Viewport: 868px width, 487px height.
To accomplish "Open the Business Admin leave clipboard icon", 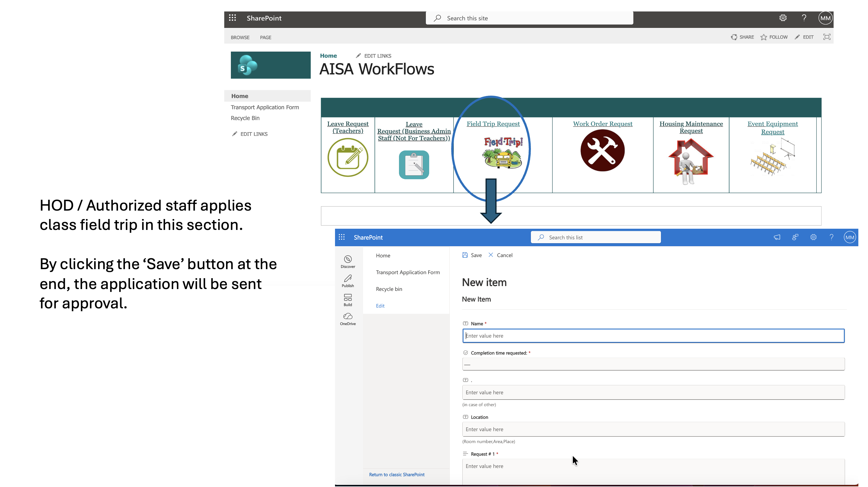I will coord(414,165).
